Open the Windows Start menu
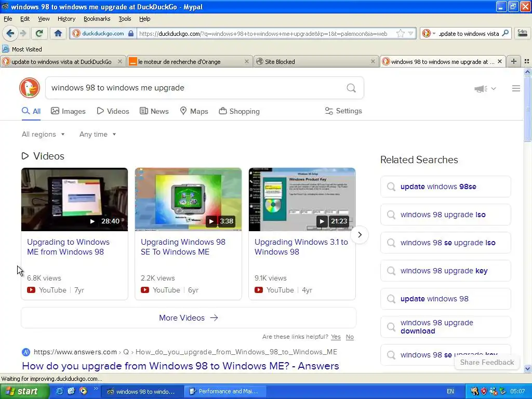The height and width of the screenshot is (399, 532). 24,391
